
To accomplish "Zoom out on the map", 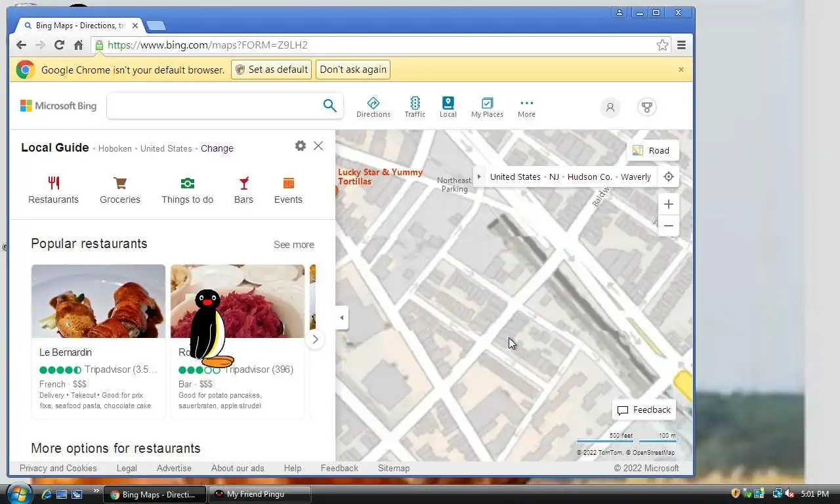I will [x=669, y=226].
